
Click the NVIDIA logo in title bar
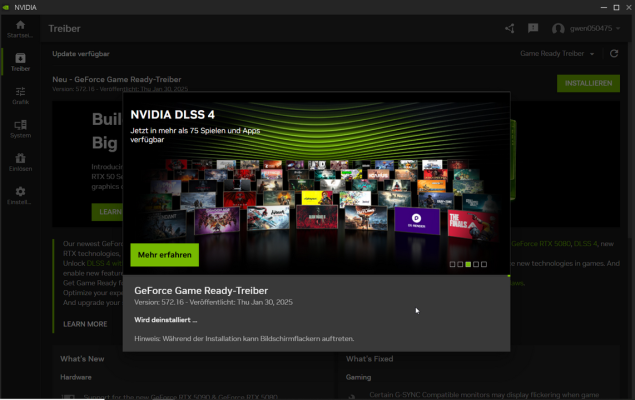coord(6,7)
